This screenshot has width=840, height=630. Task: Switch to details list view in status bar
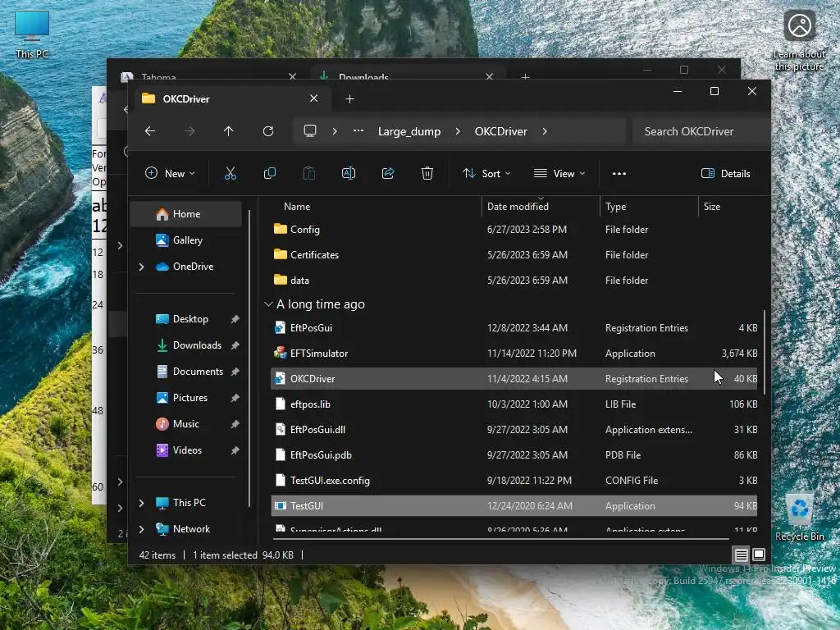coord(742,555)
